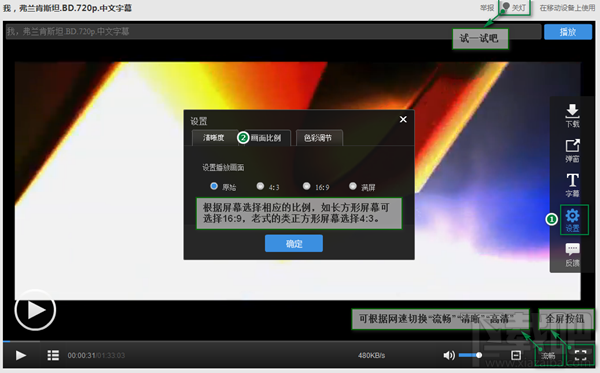This screenshot has height=373, width=600.
Task: Mute audio with the speaker icon
Action: pos(449,355)
